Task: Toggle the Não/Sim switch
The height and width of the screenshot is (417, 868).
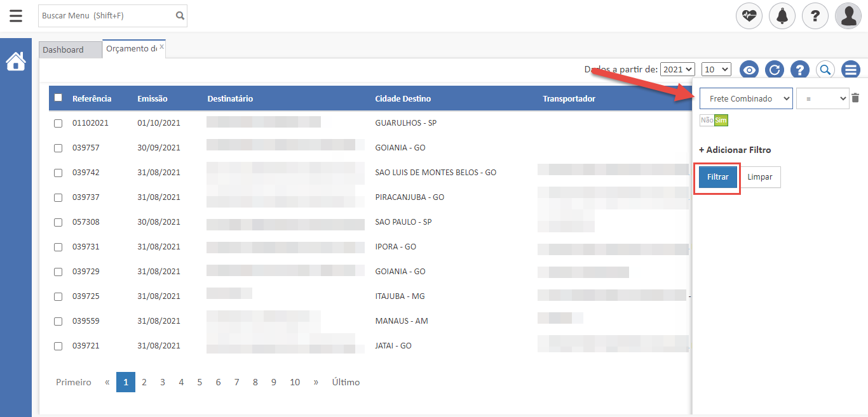Action: coord(714,121)
